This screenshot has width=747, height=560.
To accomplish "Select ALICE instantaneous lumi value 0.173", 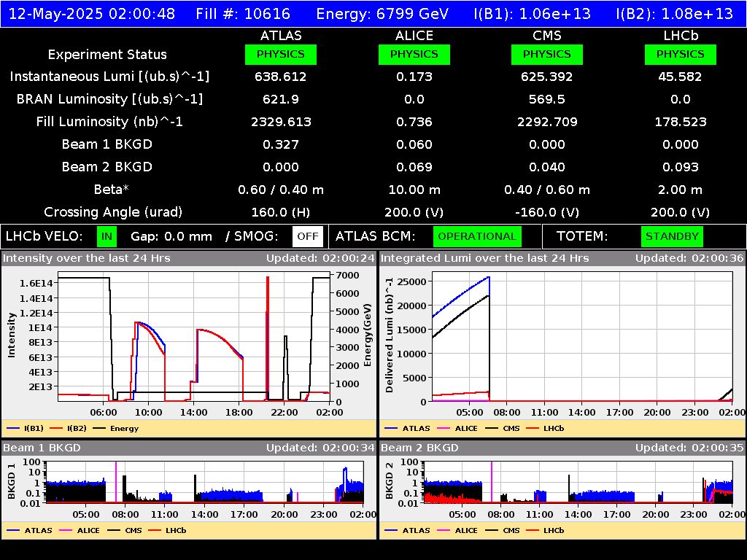I will [x=414, y=77].
